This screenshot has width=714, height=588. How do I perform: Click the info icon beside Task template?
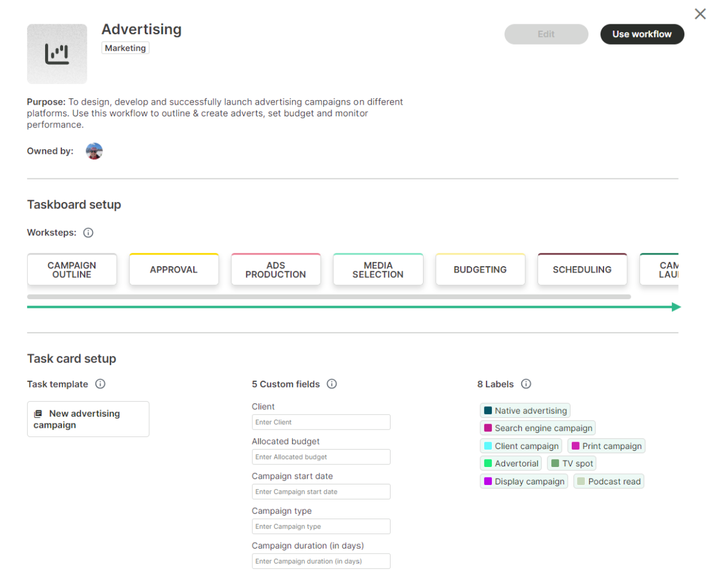(x=100, y=384)
